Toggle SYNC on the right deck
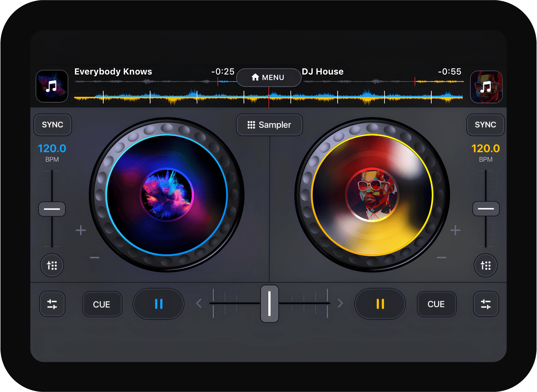Viewport: 537px width, 392px height. click(x=485, y=125)
